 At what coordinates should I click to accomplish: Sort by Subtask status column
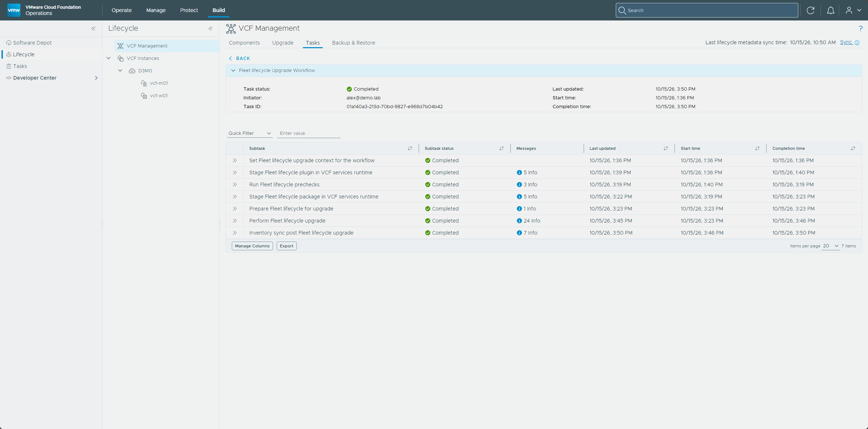502,148
